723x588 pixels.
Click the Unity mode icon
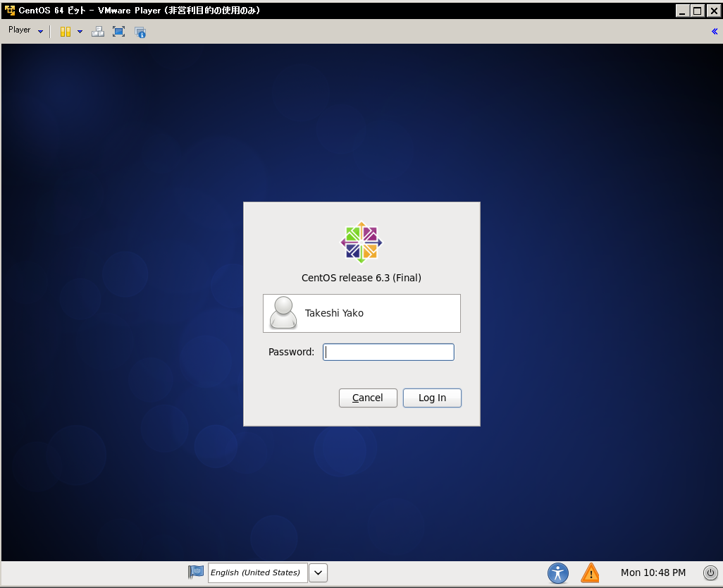click(140, 32)
